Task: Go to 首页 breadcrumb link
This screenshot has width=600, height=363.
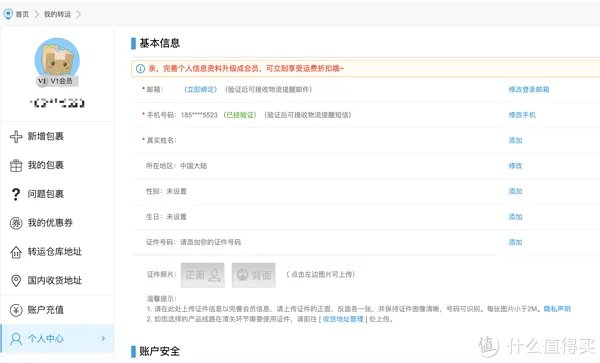Action: 22,15
